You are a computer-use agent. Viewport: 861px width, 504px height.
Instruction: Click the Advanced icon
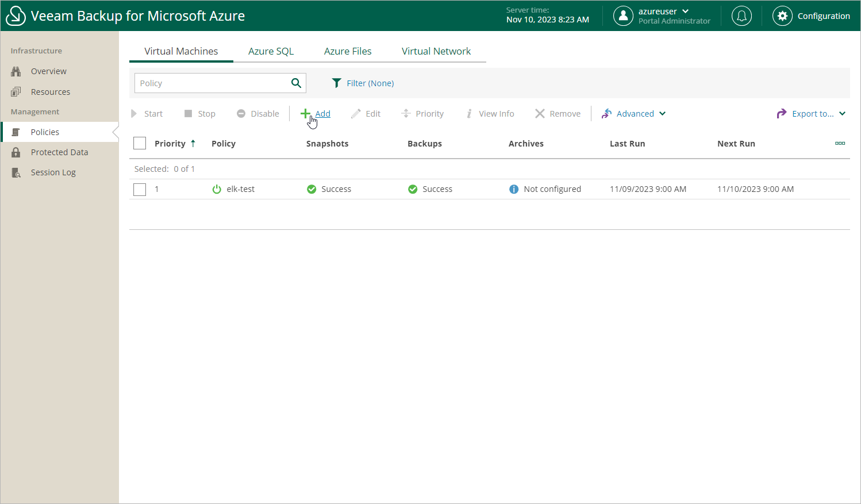tap(606, 114)
